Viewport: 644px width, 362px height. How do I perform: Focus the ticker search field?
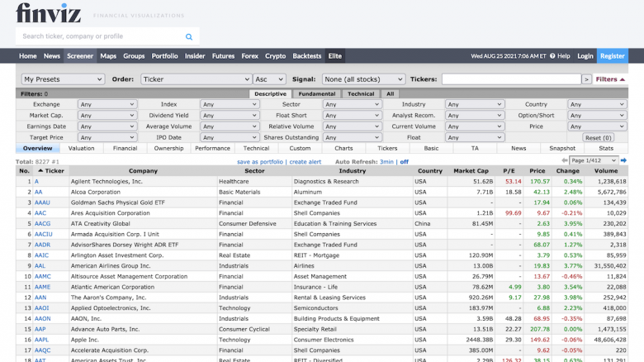coord(102,36)
